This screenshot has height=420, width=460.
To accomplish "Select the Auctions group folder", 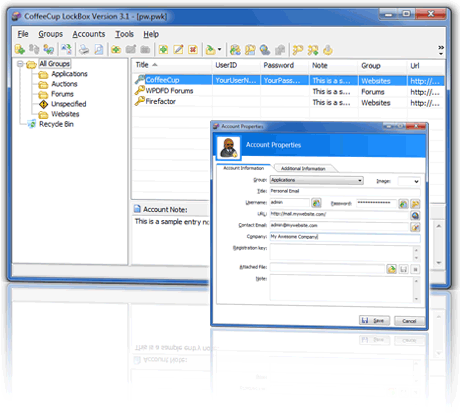I will (64, 84).
